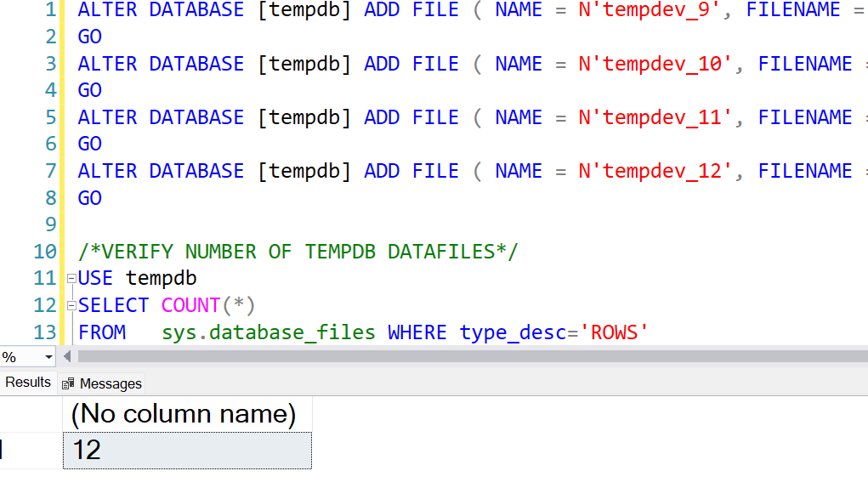Switch to the Messages tab

tap(102, 383)
